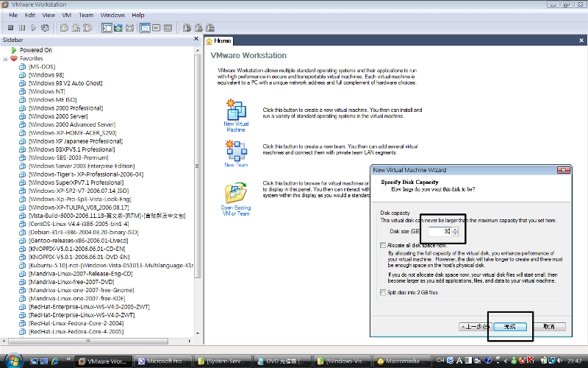The width and height of the screenshot is (588, 368).
Task: Click the sidebar scroll up arrow
Action: tap(198, 50)
